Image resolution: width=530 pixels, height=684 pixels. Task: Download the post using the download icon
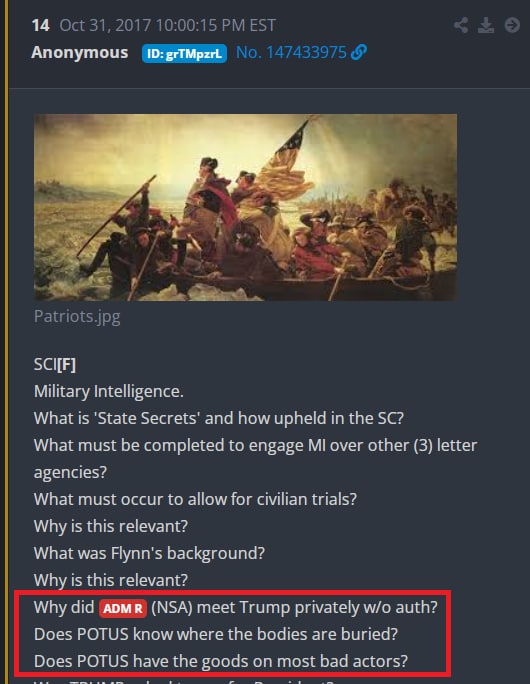tap(486, 25)
